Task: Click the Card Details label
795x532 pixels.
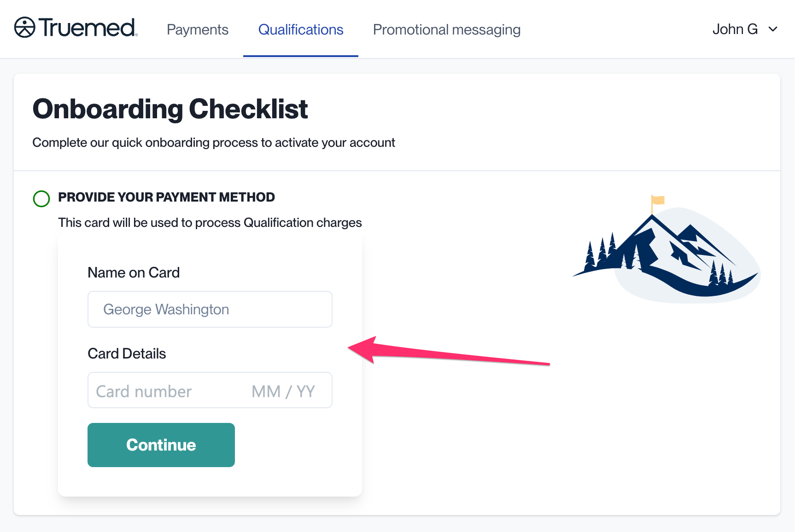Action: (127, 353)
